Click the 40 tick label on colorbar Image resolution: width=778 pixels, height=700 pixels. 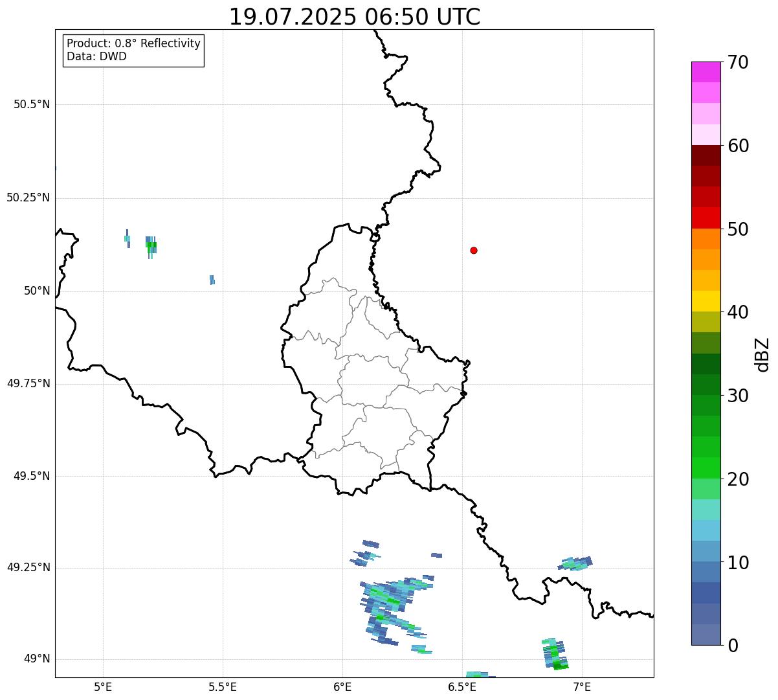pos(738,312)
